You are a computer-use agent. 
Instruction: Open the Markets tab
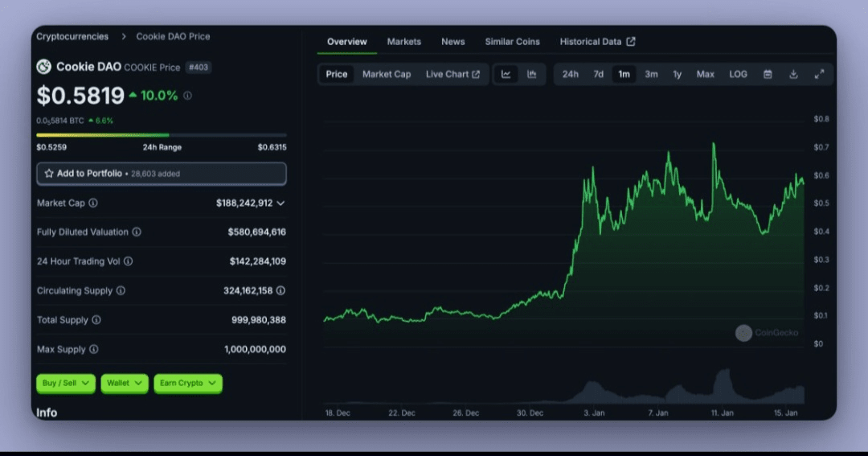pyautogui.click(x=403, y=42)
